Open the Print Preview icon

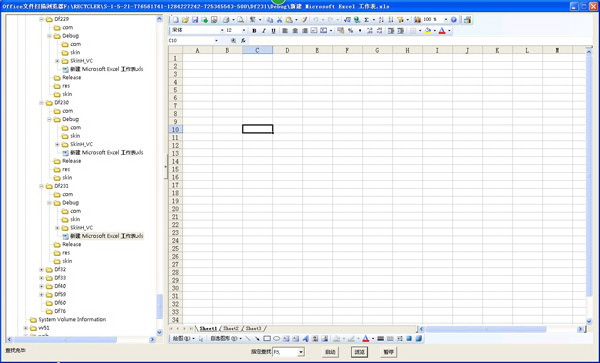point(240,20)
